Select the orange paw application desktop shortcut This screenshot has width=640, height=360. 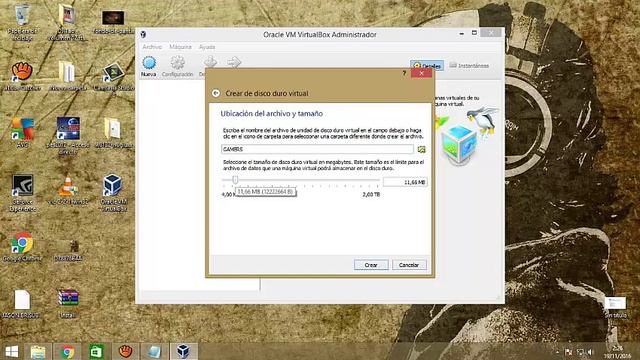pos(22,76)
